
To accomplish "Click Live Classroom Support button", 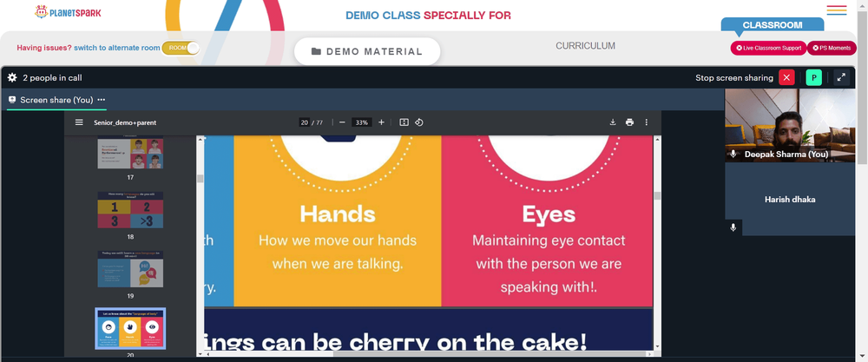I will click(768, 48).
